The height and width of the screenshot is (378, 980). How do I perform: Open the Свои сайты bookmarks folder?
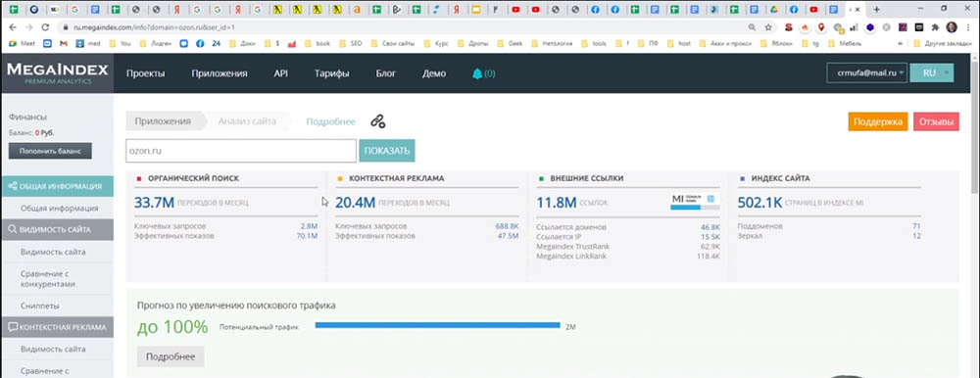(x=393, y=44)
